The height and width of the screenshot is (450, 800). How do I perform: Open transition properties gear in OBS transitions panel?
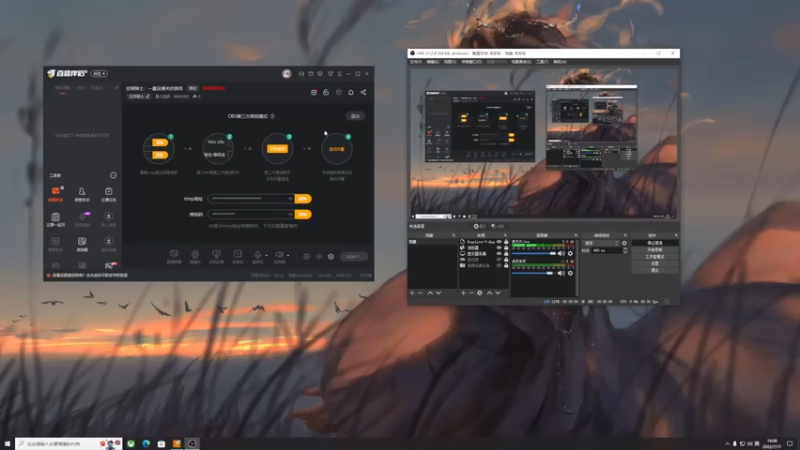pos(624,243)
